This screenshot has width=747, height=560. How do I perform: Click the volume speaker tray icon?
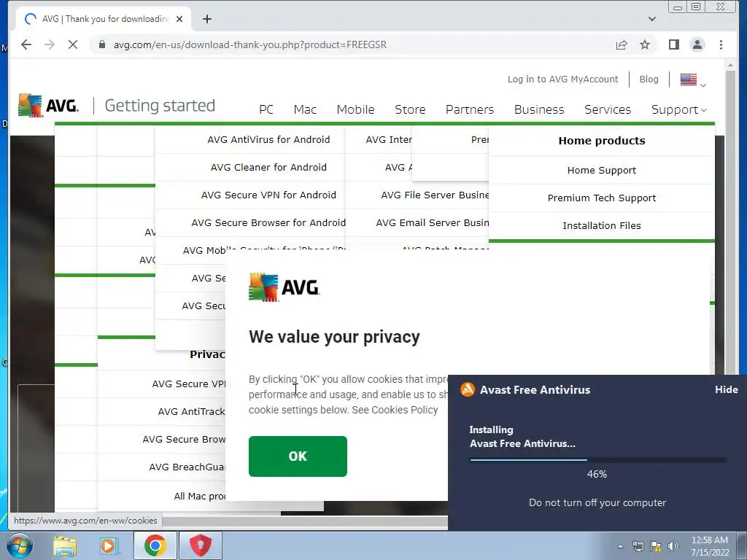pyautogui.click(x=673, y=546)
